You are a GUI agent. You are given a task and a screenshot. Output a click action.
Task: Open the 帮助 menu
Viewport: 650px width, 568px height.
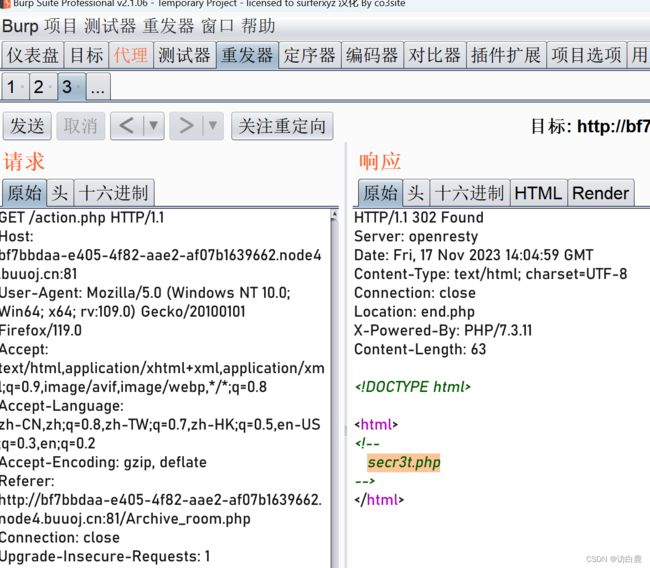point(258,26)
